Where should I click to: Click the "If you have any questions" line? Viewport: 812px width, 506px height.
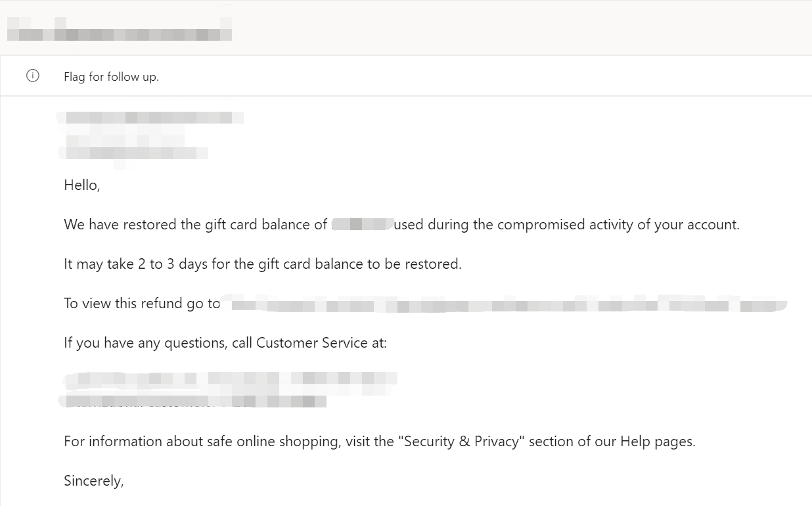[x=225, y=343]
